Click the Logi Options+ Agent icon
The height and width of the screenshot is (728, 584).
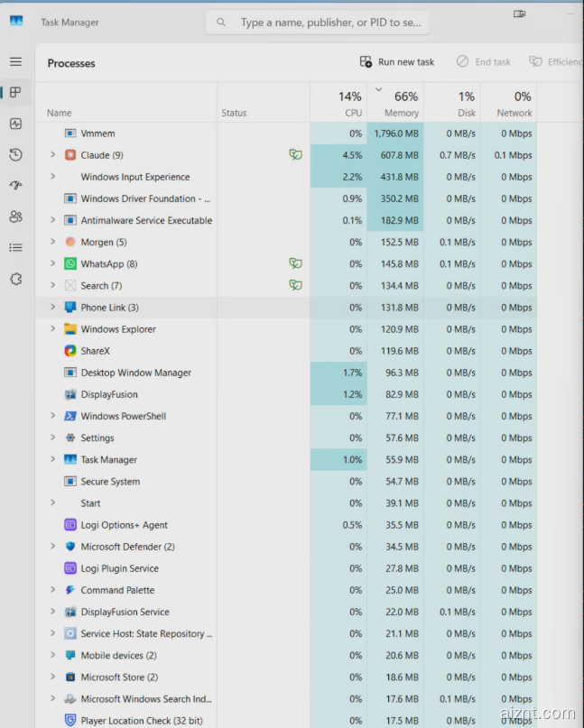(x=70, y=525)
